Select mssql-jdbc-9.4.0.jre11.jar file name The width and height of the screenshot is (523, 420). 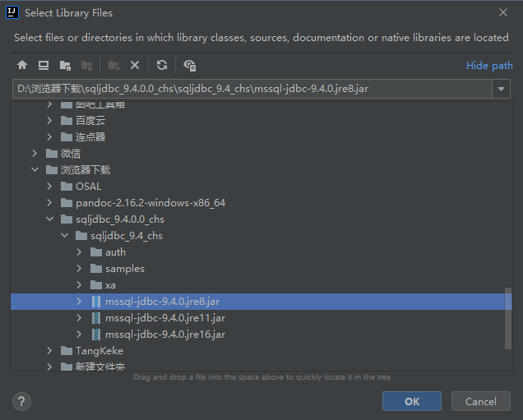pos(165,318)
